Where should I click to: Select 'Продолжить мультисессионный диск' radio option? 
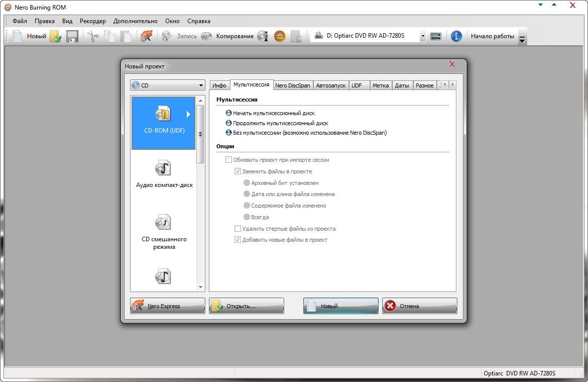(229, 123)
